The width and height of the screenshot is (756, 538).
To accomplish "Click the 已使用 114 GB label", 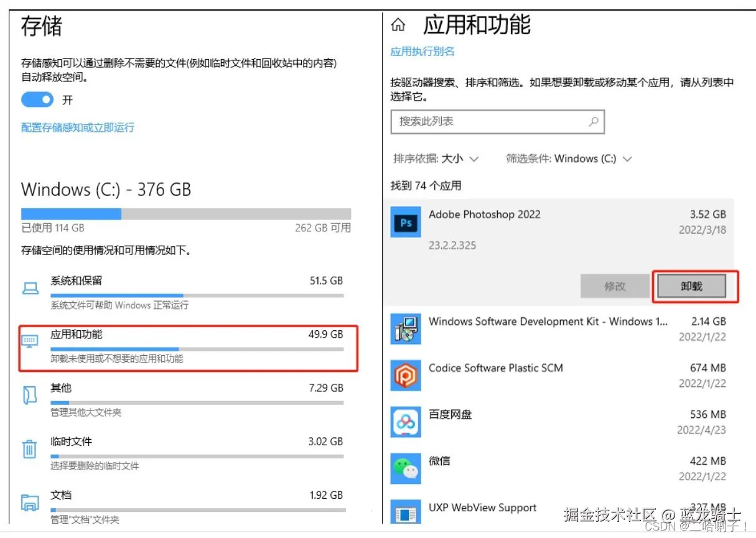I will 53,228.
